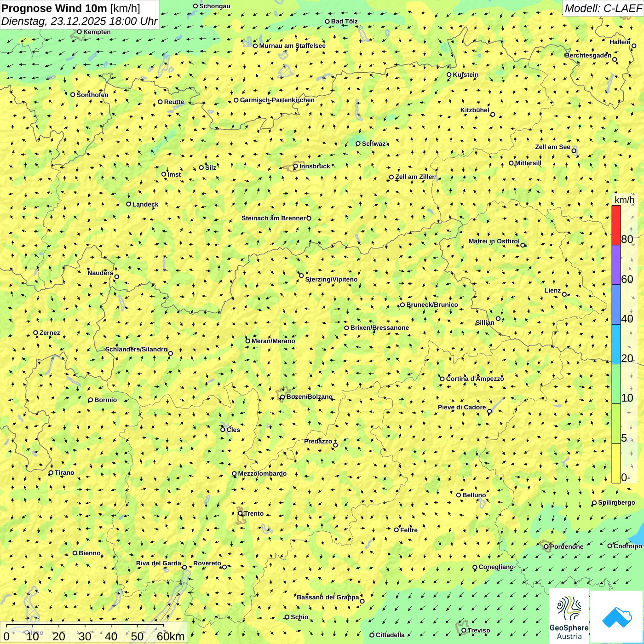The width and height of the screenshot is (644, 644).
Task: Click the Treviso city marker
Action: 464,630
